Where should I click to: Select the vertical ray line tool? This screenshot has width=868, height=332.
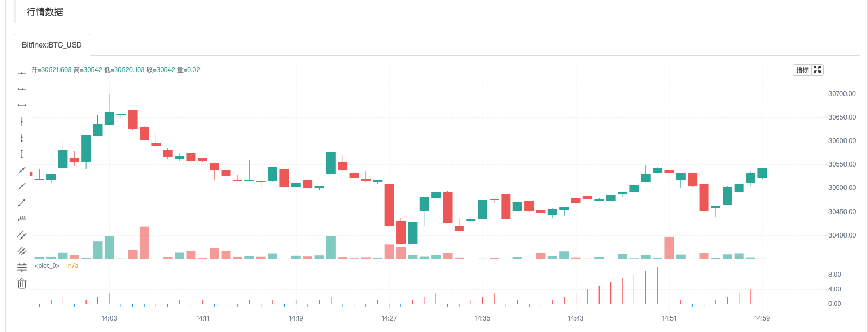(22, 138)
